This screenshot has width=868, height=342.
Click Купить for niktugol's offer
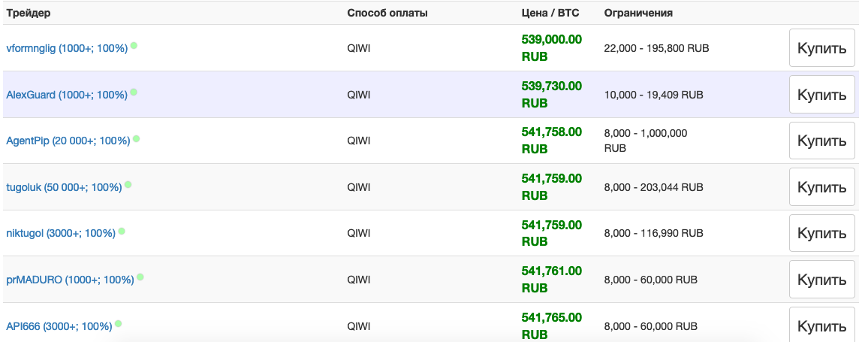tap(821, 233)
